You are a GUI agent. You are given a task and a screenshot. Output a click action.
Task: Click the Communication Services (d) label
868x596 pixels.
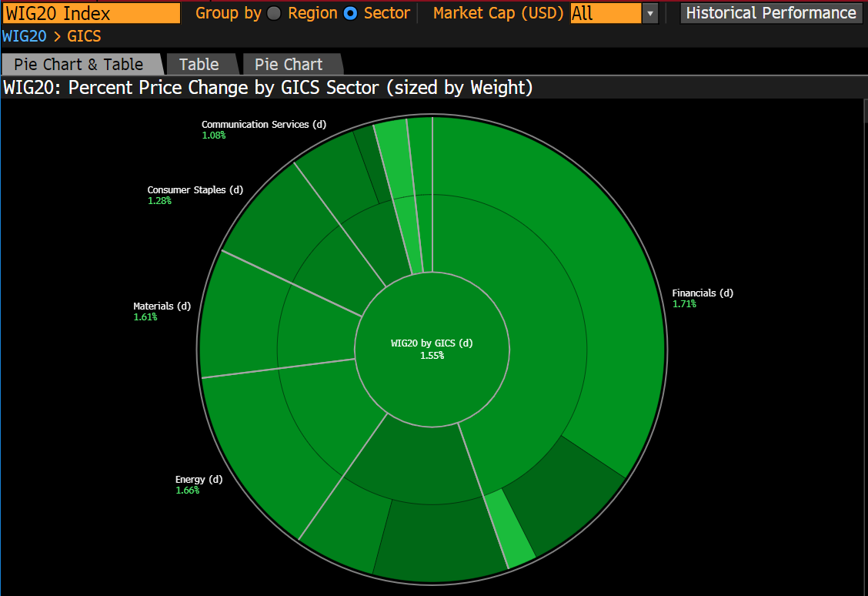pyautogui.click(x=263, y=124)
